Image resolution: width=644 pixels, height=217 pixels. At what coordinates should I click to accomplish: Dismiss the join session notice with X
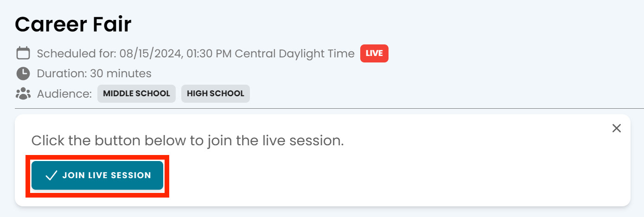coord(617,128)
